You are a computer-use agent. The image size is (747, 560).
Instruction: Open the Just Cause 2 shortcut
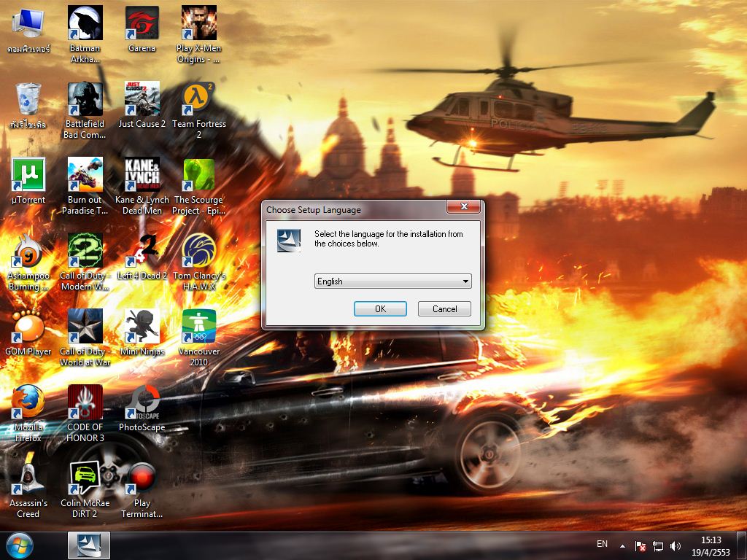pos(142,106)
